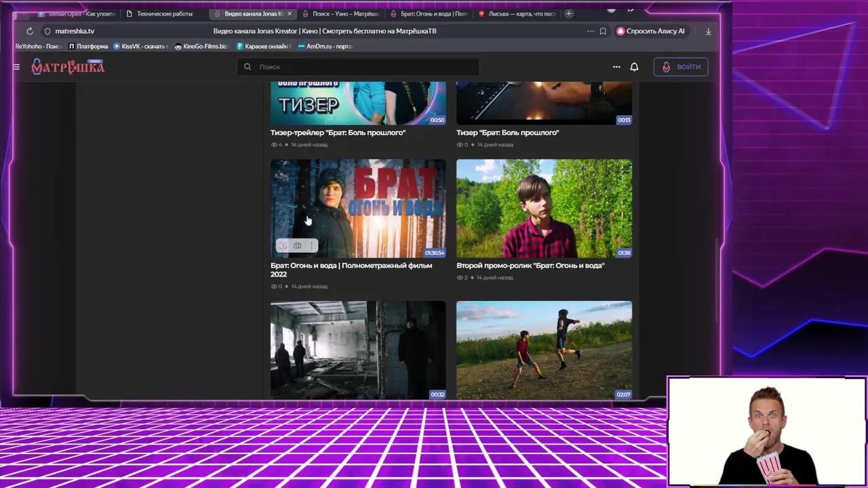
Task: Click the Спросить Алису AI button
Action: pos(651,31)
